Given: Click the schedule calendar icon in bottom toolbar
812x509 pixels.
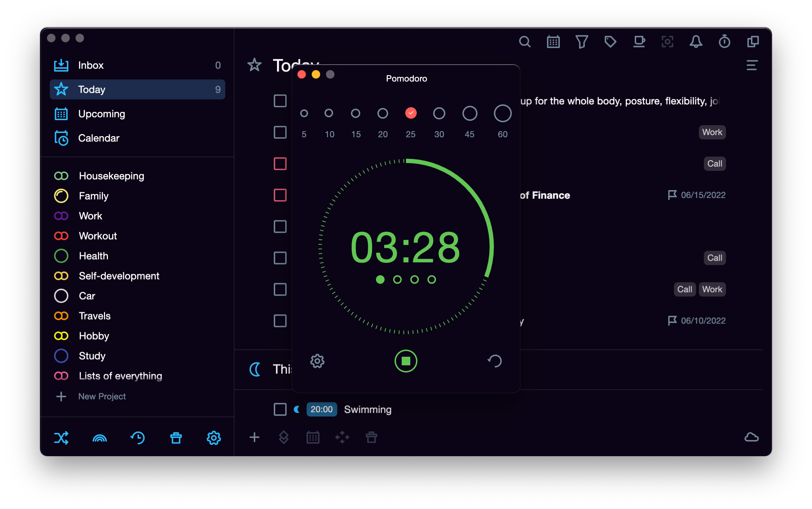Looking at the screenshot, I should (313, 437).
